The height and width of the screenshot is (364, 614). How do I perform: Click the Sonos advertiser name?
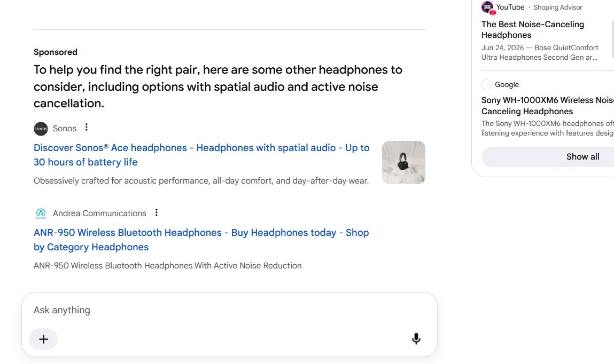65,129
